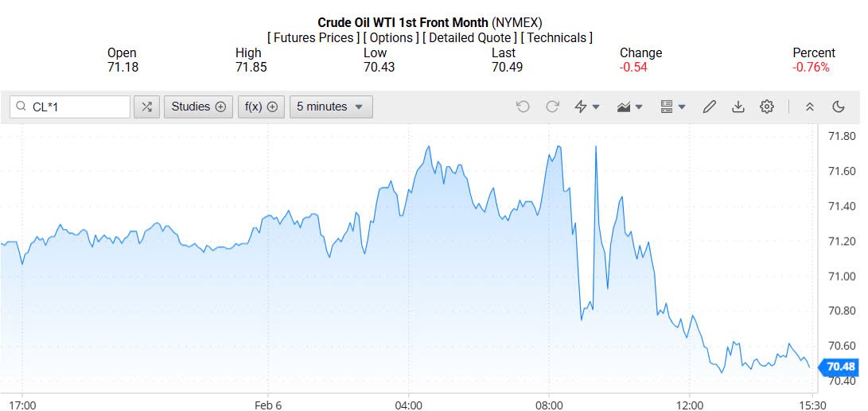Open the chart type dropdown

630,107
